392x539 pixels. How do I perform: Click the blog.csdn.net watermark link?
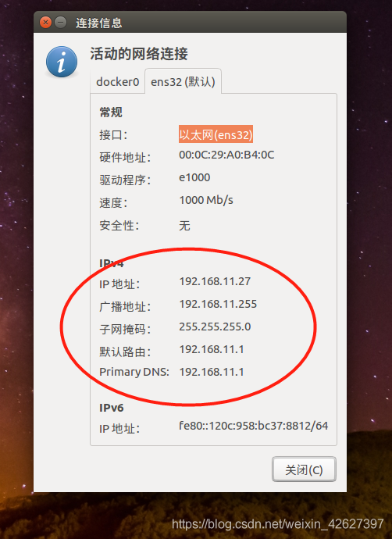[x=277, y=523]
